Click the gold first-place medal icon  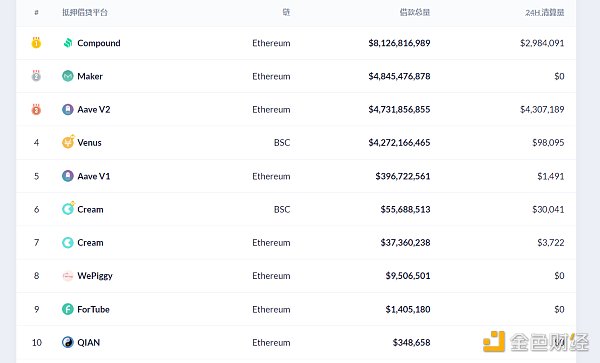tap(36, 42)
